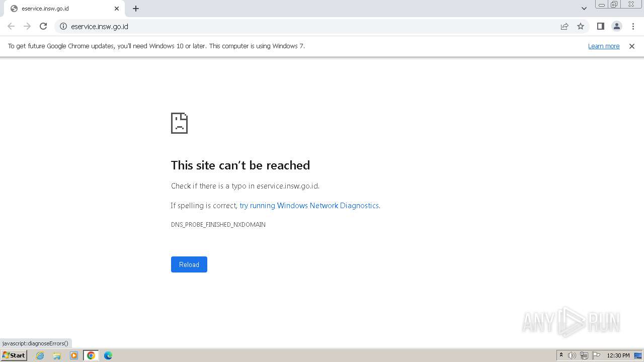Image resolution: width=644 pixels, height=362 pixels.
Task: Open a new tab with plus button
Action: click(x=136, y=9)
